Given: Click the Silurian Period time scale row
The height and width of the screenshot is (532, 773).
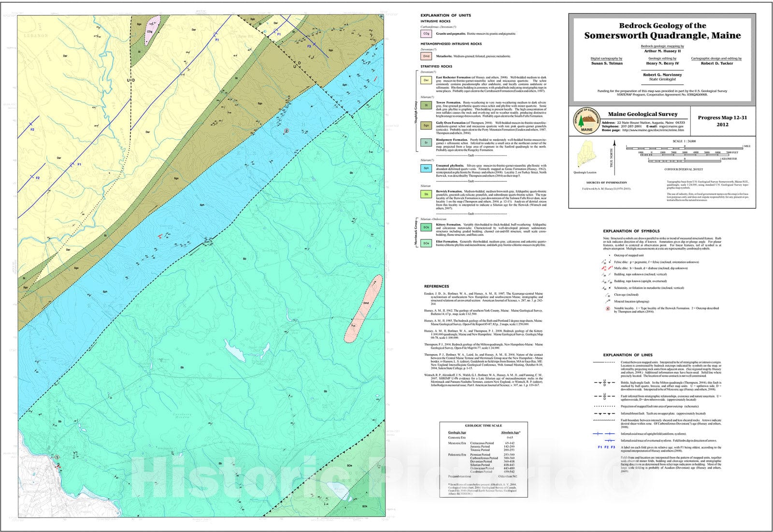Looking at the screenshot, I should (x=492, y=465).
